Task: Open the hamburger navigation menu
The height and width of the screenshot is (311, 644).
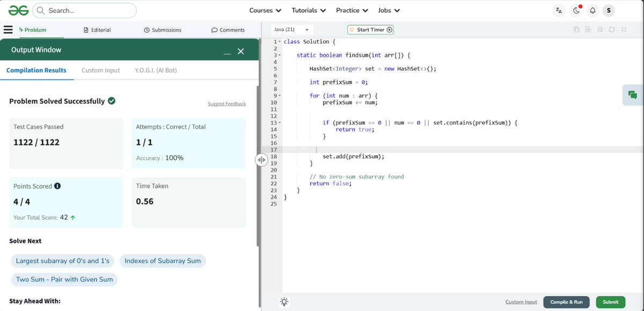Action: pyautogui.click(x=9, y=30)
